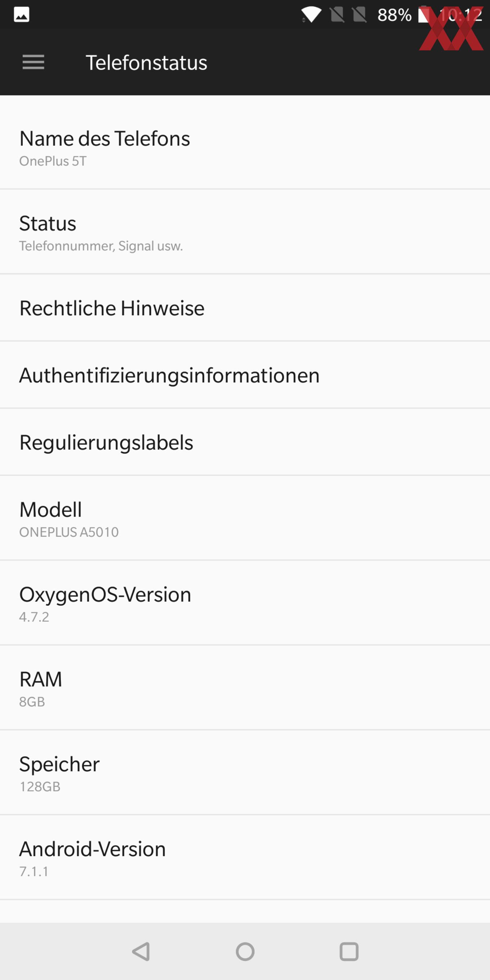
Task: Tap OxygenOS-Version 4.7.2 entry
Action: pyautogui.click(x=245, y=603)
